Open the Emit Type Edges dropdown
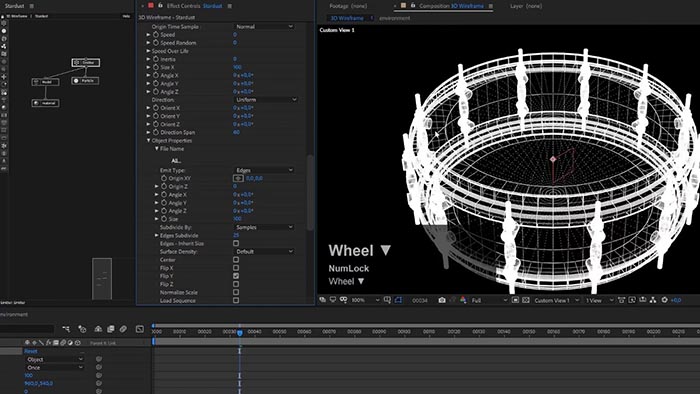The width and height of the screenshot is (700, 394). click(x=264, y=170)
